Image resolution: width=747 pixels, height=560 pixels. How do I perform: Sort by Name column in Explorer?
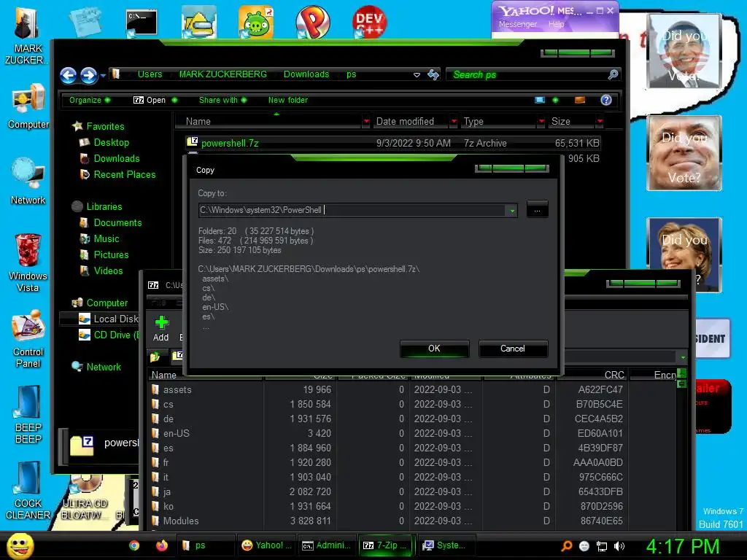pyautogui.click(x=269, y=122)
